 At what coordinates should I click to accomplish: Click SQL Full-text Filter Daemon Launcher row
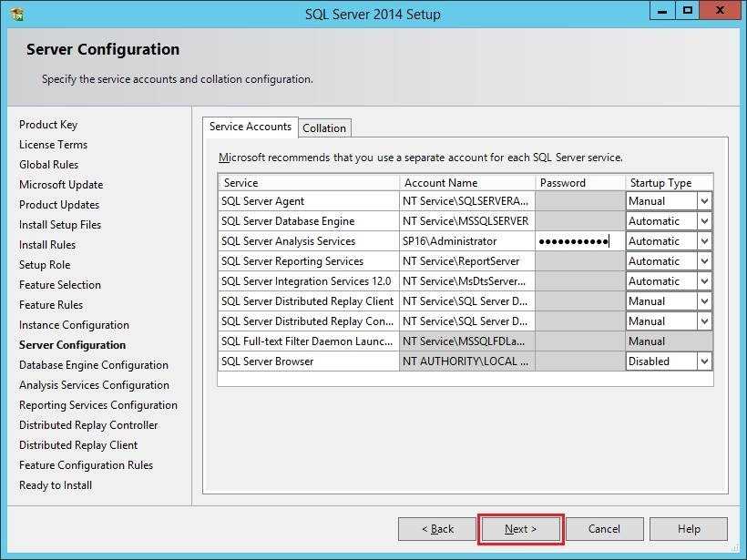[x=309, y=341]
